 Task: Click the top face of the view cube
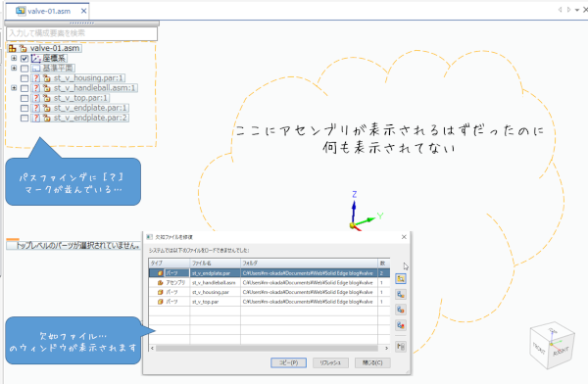[x=553, y=329]
